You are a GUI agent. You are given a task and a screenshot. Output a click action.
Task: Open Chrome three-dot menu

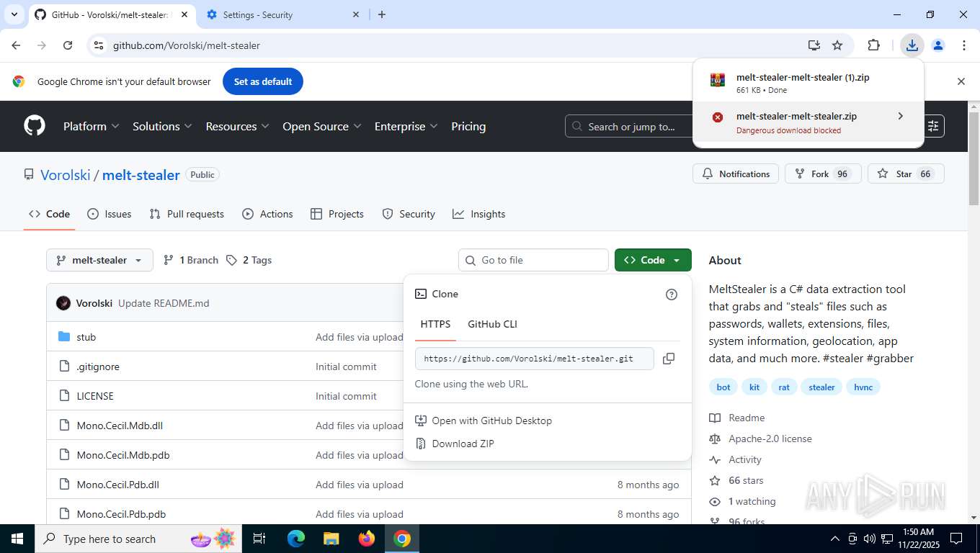(x=964, y=45)
